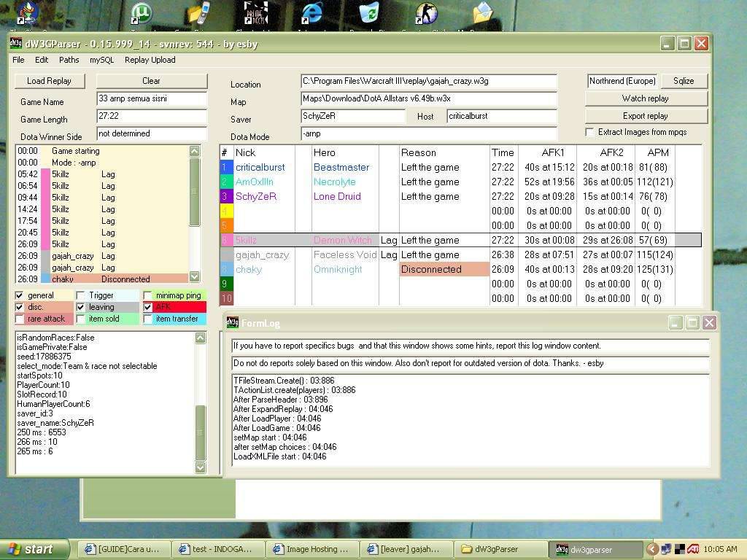Enable Extract Images from mpqs checkbox
The height and width of the screenshot is (560, 747).
(589, 133)
